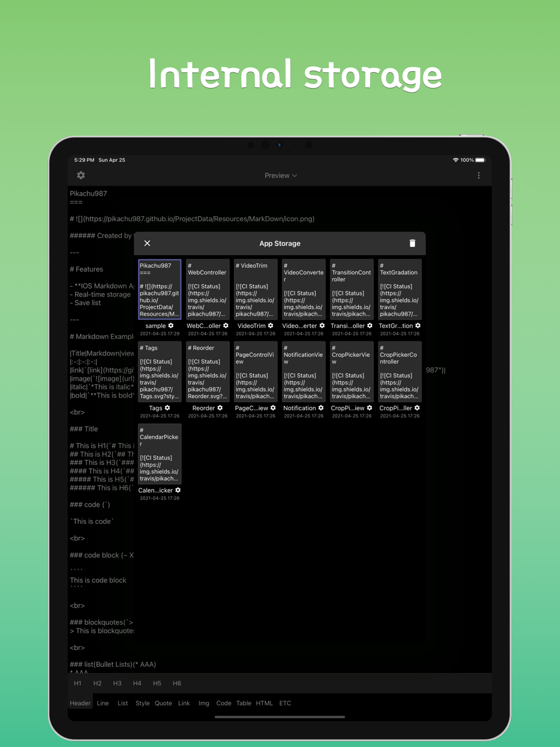Open gear settings for Notification file
This screenshot has height=747, width=560.
pyautogui.click(x=321, y=408)
